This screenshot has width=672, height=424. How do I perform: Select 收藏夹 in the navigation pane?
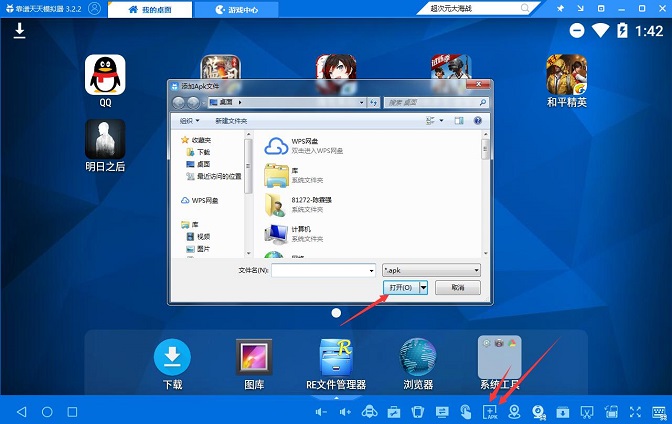tap(196, 140)
